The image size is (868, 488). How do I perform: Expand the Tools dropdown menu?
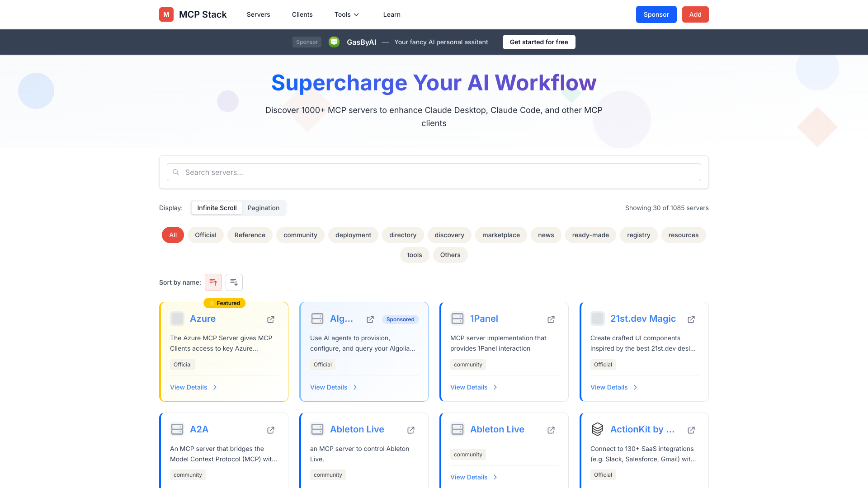tap(347, 14)
